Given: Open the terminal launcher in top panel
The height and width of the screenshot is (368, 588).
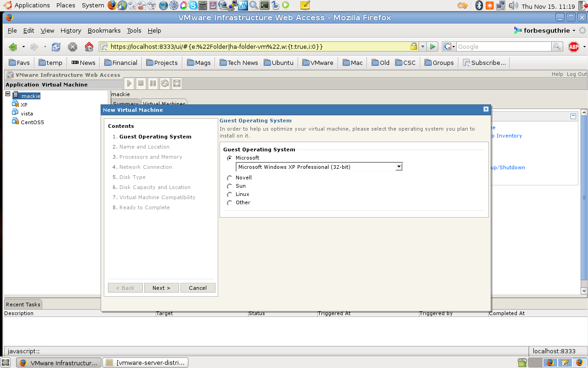Looking at the screenshot, I should point(264,6).
